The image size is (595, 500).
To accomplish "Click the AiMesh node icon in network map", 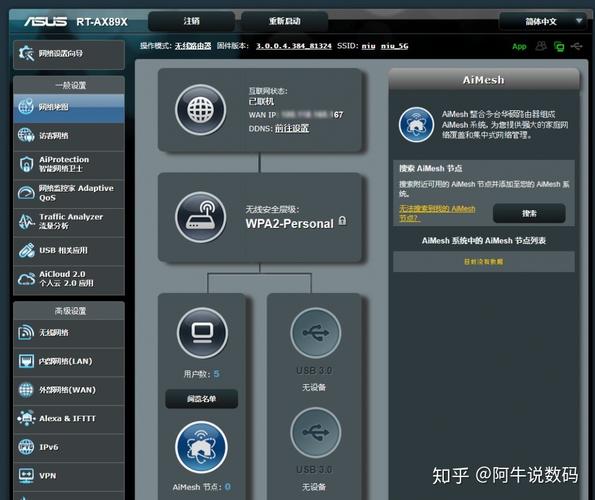I will [201, 447].
